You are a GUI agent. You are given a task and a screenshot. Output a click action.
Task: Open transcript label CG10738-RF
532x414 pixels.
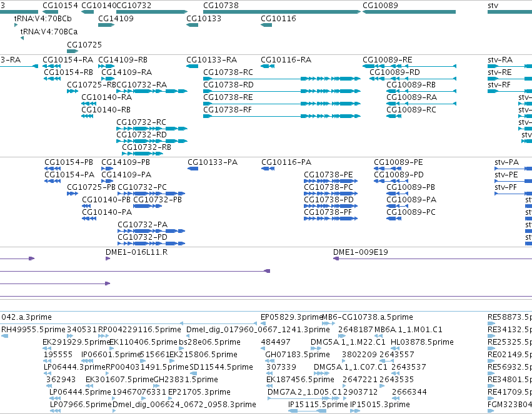228,110
